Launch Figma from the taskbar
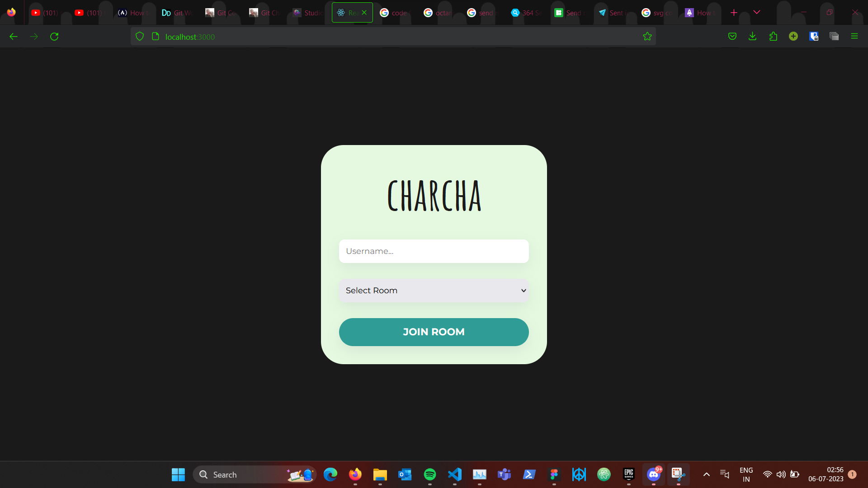 pyautogui.click(x=555, y=474)
